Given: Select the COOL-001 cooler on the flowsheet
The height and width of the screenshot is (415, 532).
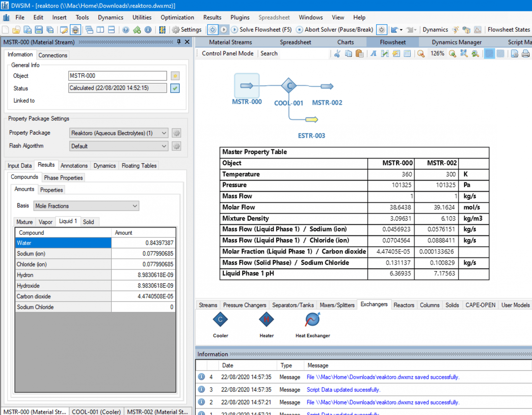Looking at the screenshot, I should click(x=289, y=86).
